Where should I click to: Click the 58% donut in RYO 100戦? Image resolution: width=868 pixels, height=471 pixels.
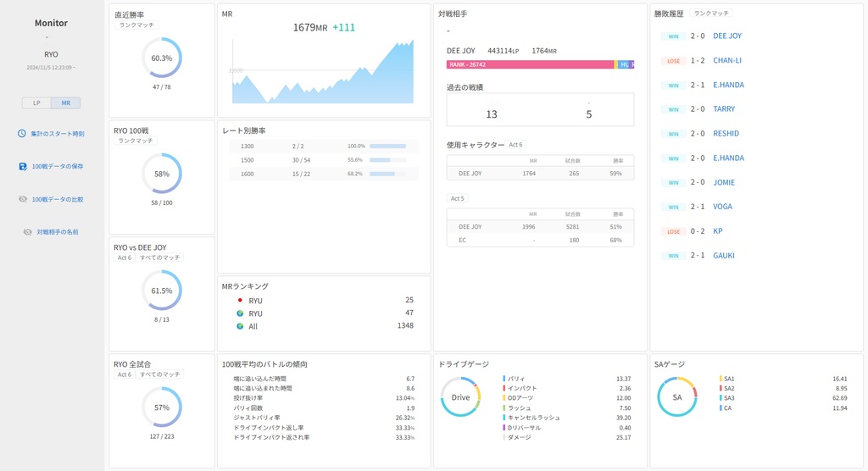pyautogui.click(x=162, y=174)
